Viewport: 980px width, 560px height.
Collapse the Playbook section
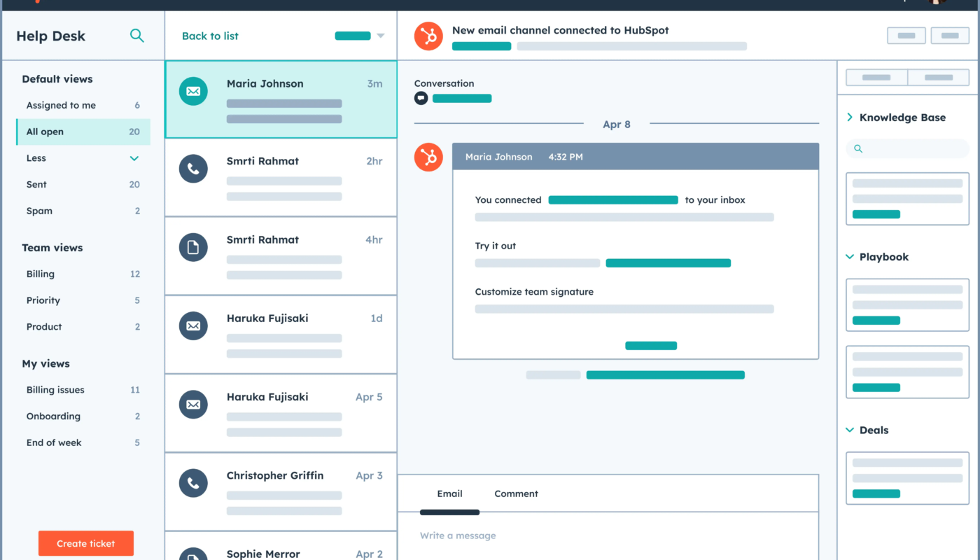pyautogui.click(x=850, y=257)
